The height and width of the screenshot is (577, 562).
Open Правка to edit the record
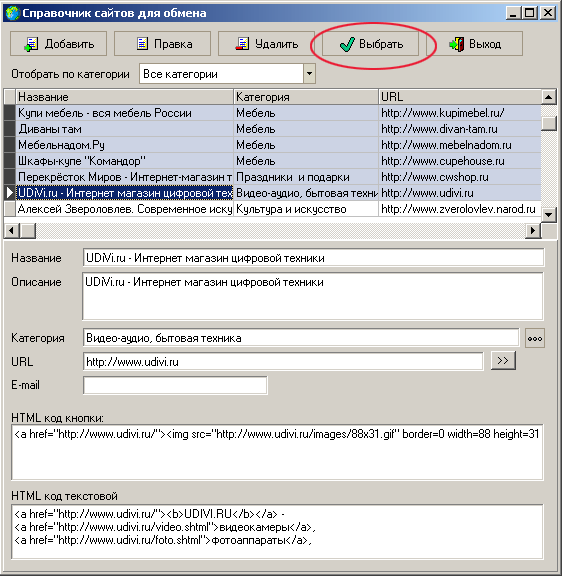[162, 44]
